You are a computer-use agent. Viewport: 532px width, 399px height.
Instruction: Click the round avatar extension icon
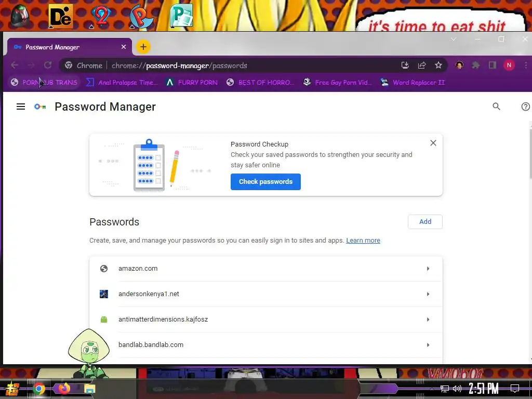pyautogui.click(x=459, y=65)
